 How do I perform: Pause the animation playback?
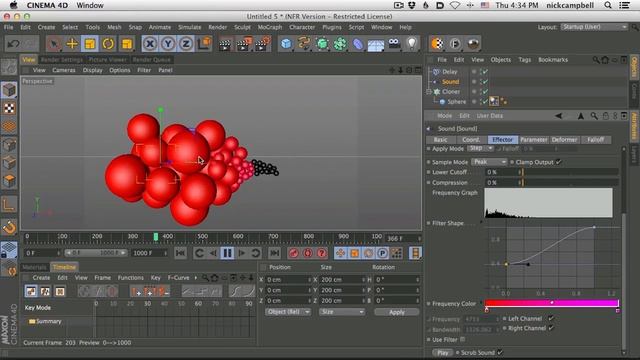point(227,253)
